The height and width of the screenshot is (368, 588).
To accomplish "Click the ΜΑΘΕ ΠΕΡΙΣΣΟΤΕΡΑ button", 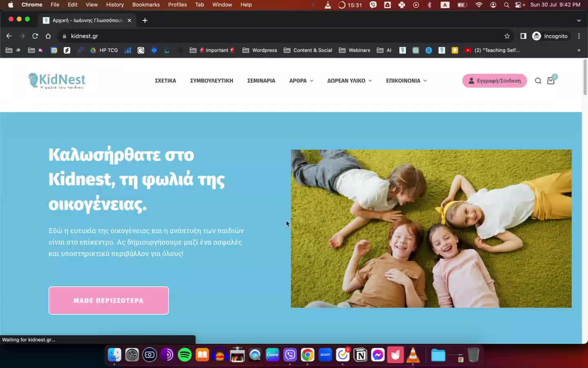I will coord(109,301).
